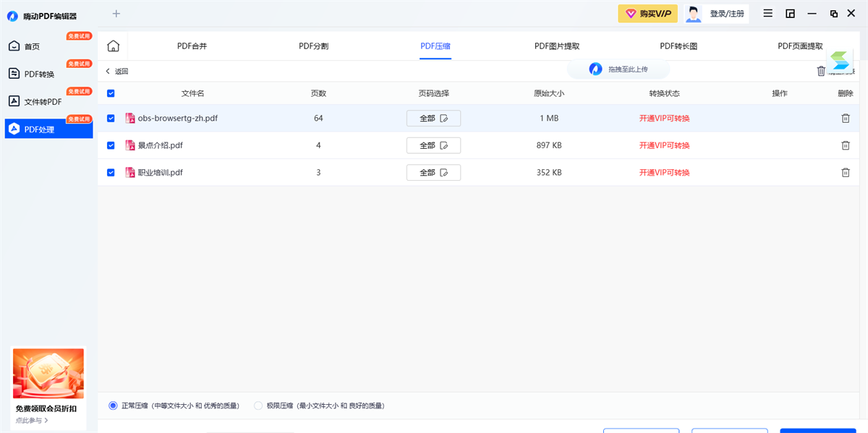Click the obs-browsertg-zh.pdf file type icon

[x=130, y=118]
